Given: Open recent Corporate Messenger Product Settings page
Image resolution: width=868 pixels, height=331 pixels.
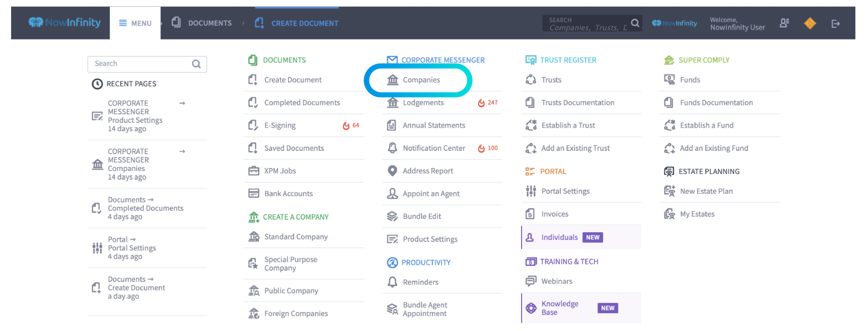Looking at the screenshot, I should click(147, 116).
